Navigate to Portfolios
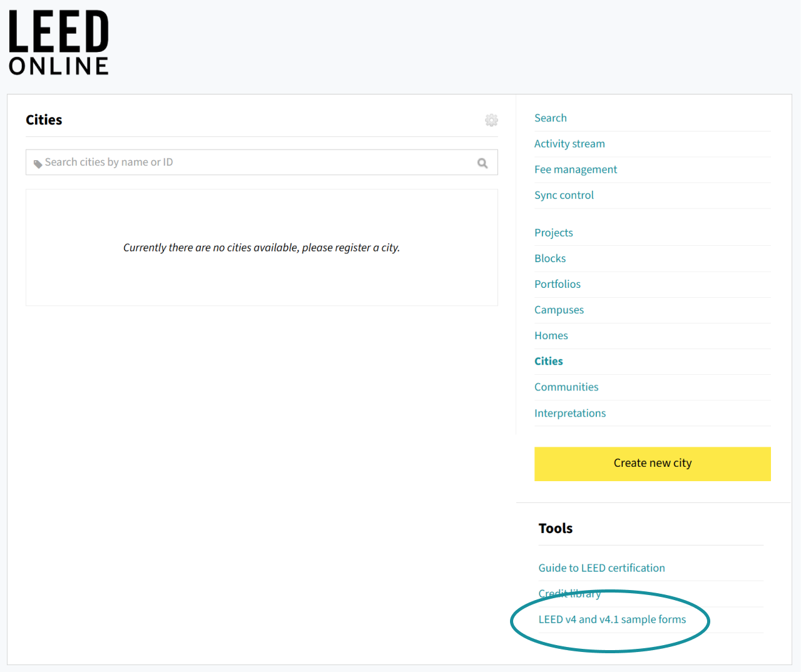This screenshot has width=801, height=672. point(557,284)
